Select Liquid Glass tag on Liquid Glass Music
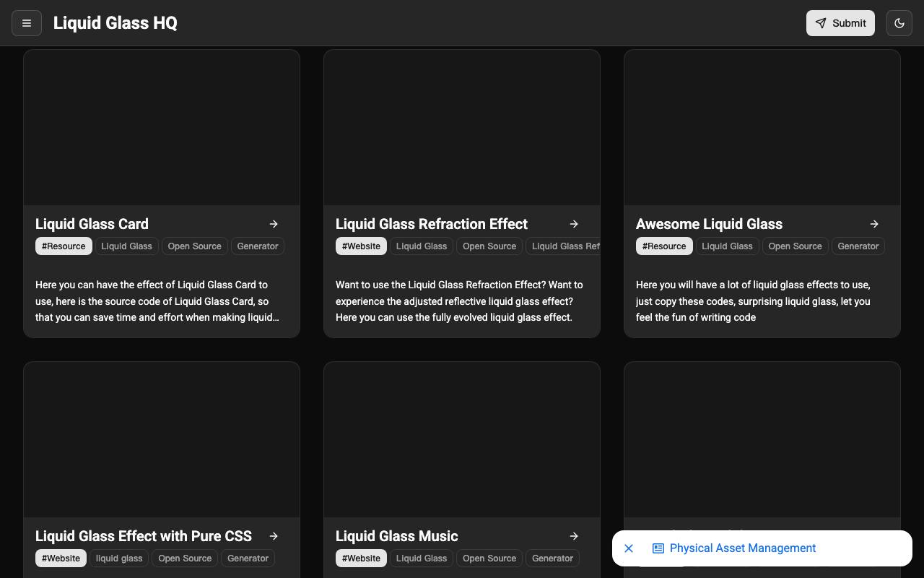 click(422, 558)
